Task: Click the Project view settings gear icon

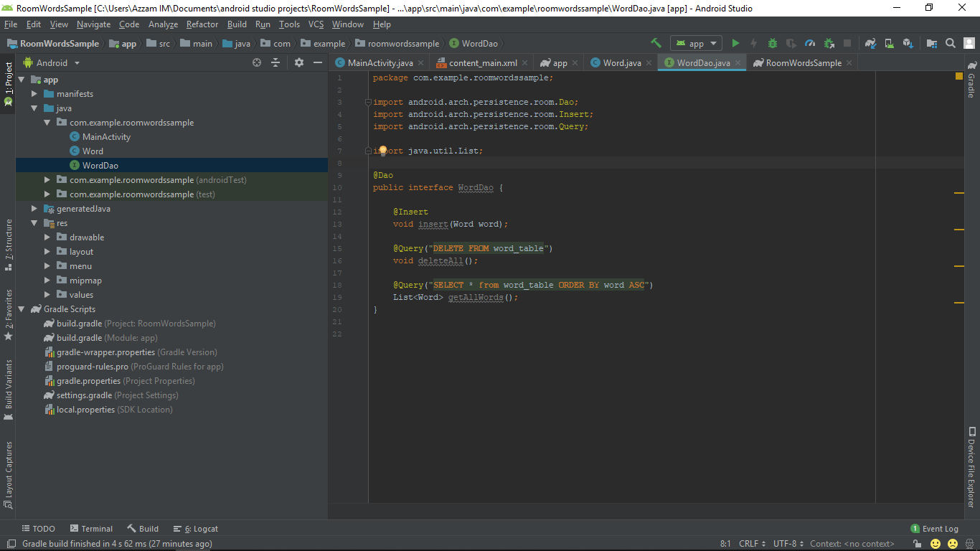Action: [x=299, y=62]
